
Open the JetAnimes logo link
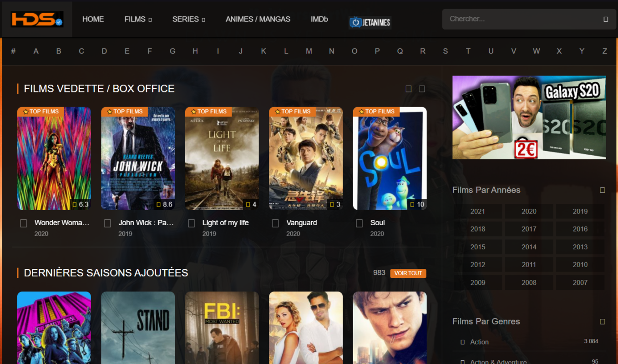pyautogui.click(x=370, y=22)
